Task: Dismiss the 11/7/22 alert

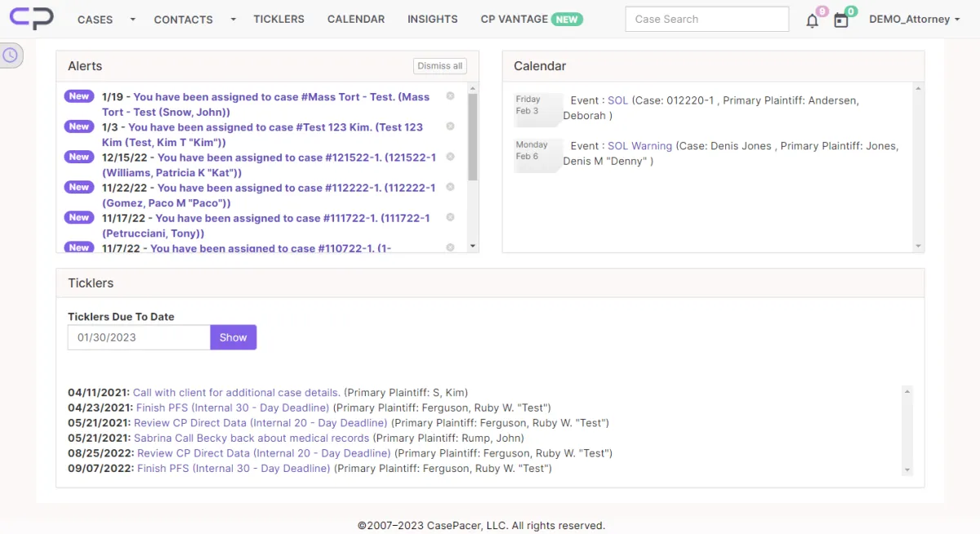Action: 450,247
